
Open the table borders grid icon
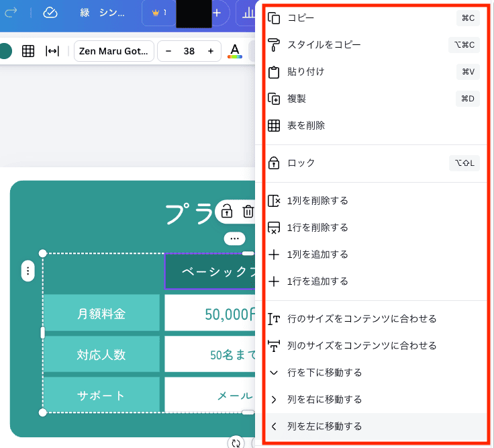[28, 51]
